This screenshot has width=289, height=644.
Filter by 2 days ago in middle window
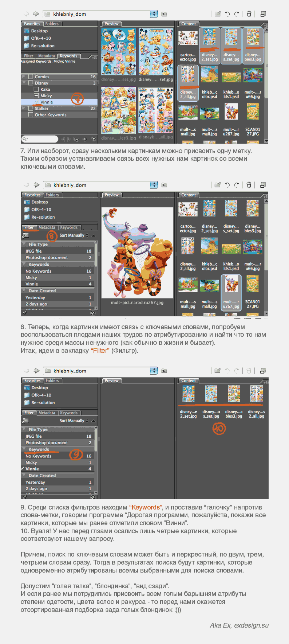click(58, 304)
